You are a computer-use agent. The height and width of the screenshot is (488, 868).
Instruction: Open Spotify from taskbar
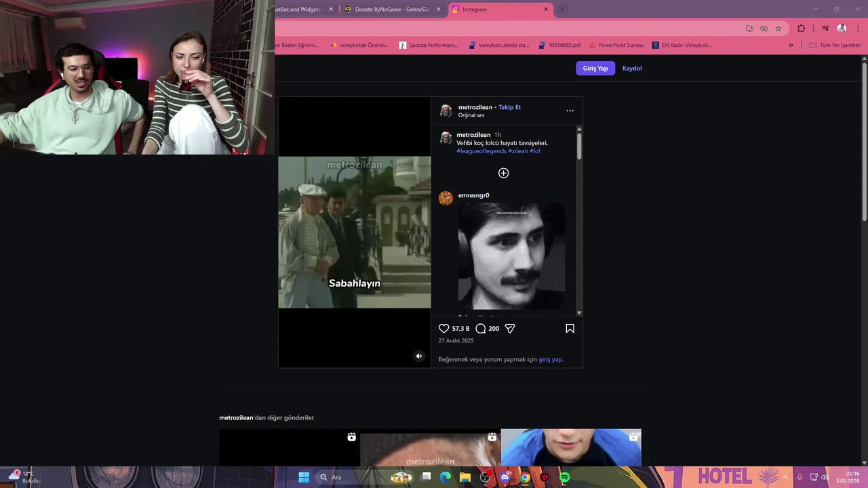565,477
